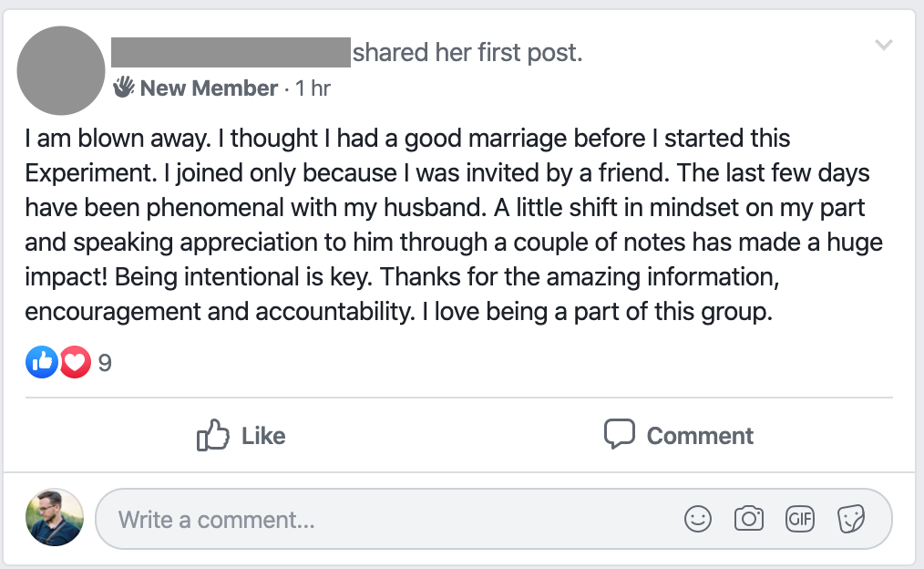View who reacted via the 9 count
Image resolution: width=924 pixels, height=569 pixels.
104,363
